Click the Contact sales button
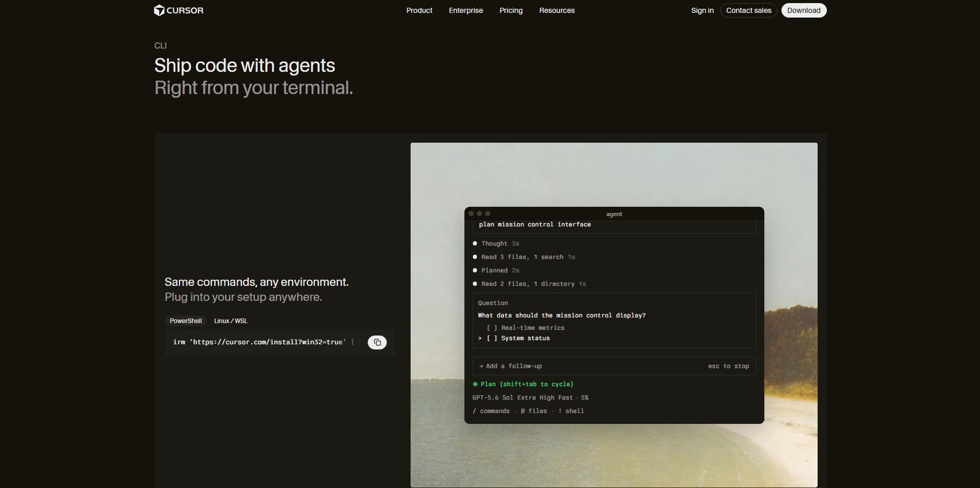This screenshot has height=488, width=980. (x=748, y=10)
